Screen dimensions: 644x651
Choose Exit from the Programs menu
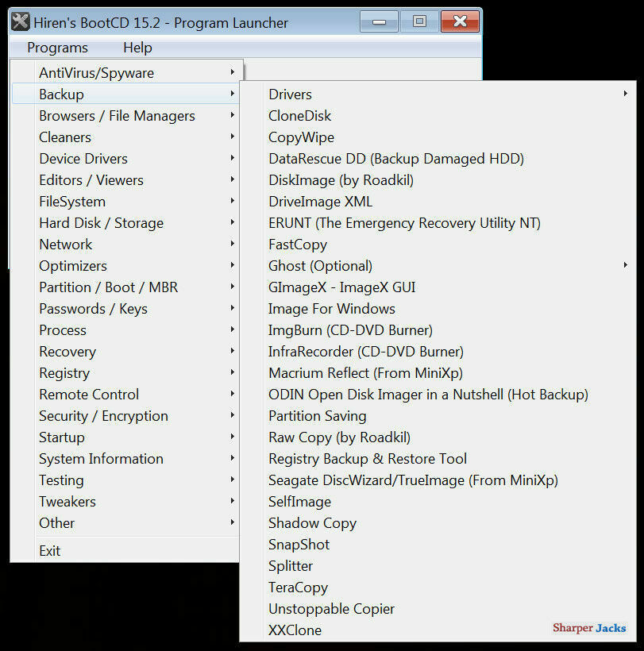tap(125, 551)
